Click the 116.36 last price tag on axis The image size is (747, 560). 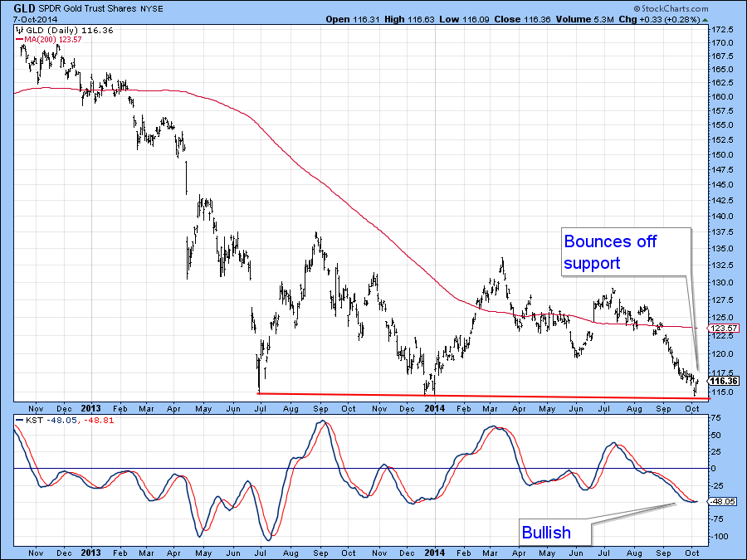pyautogui.click(x=723, y=381)
